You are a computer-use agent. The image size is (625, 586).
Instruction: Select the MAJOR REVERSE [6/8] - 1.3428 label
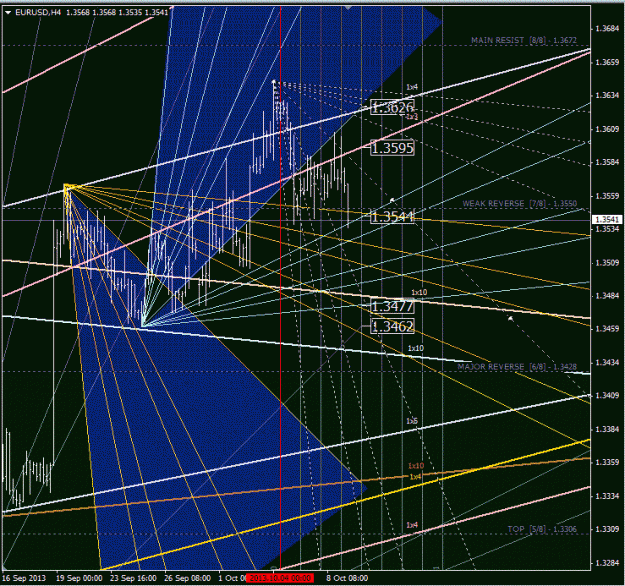point(517,366)
